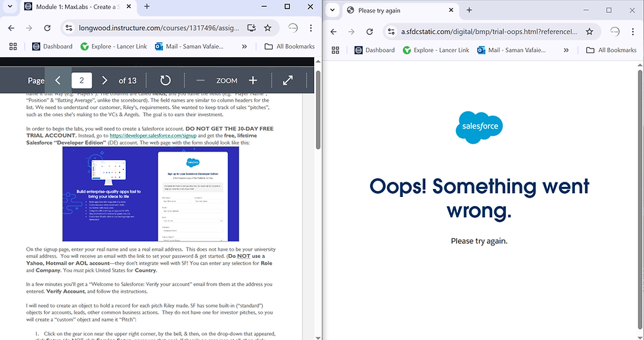Open Explore - Lancer Link bookmark in left window
The width and height of the screenshot is (644, 340).
coord(114,47)
